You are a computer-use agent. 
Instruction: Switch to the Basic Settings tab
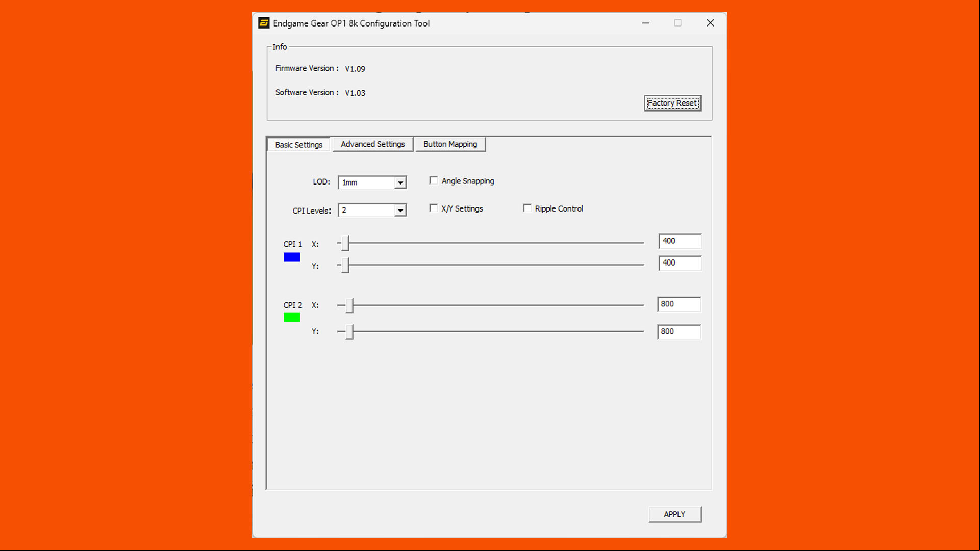[298, 145]
